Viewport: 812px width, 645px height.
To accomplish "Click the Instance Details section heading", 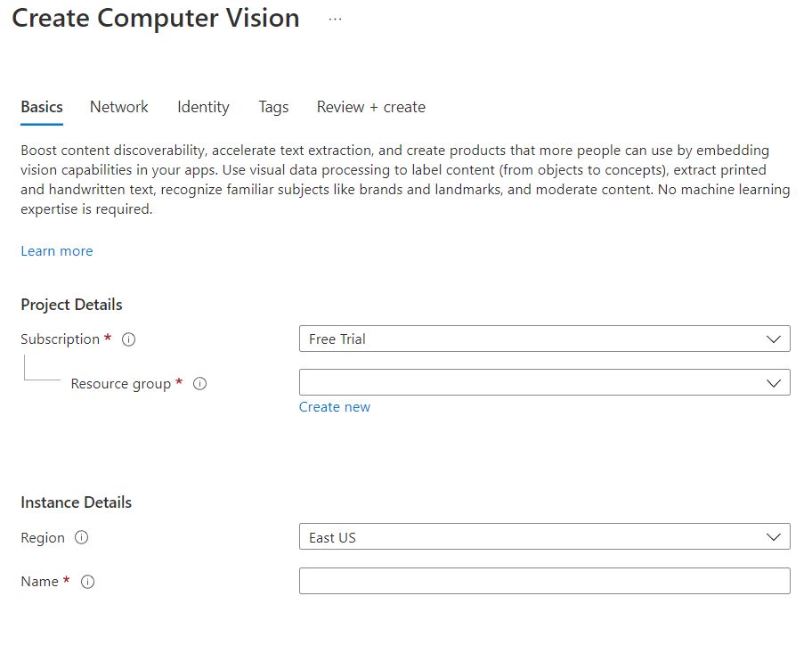I will pyautogui.click(x=76, y=502).
